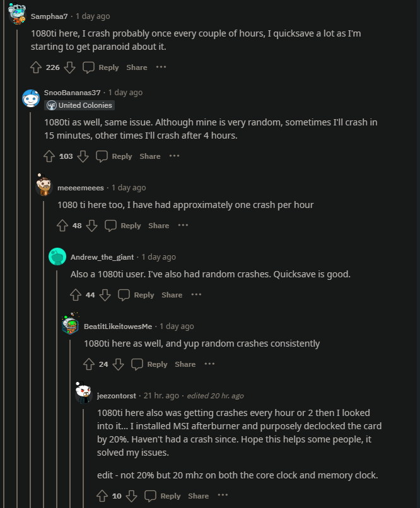This screenshot has width=420, height=508.
Task: View Andrew_the_giant's green avatar
Action: 57,257
